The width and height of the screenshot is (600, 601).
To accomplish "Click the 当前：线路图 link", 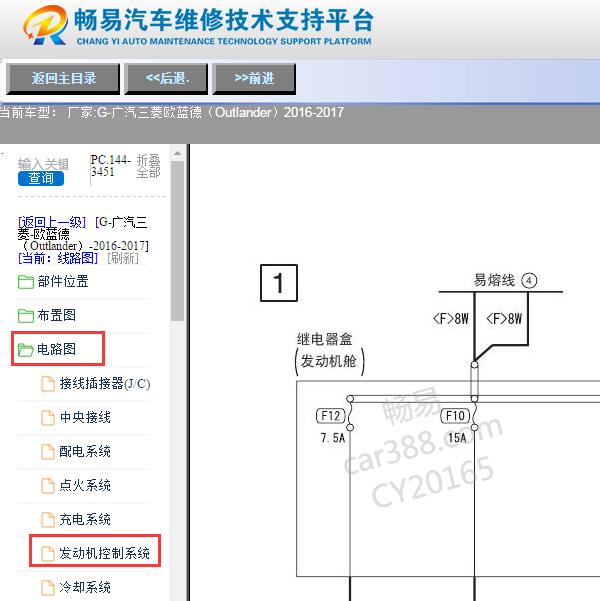I will point(58,258).
